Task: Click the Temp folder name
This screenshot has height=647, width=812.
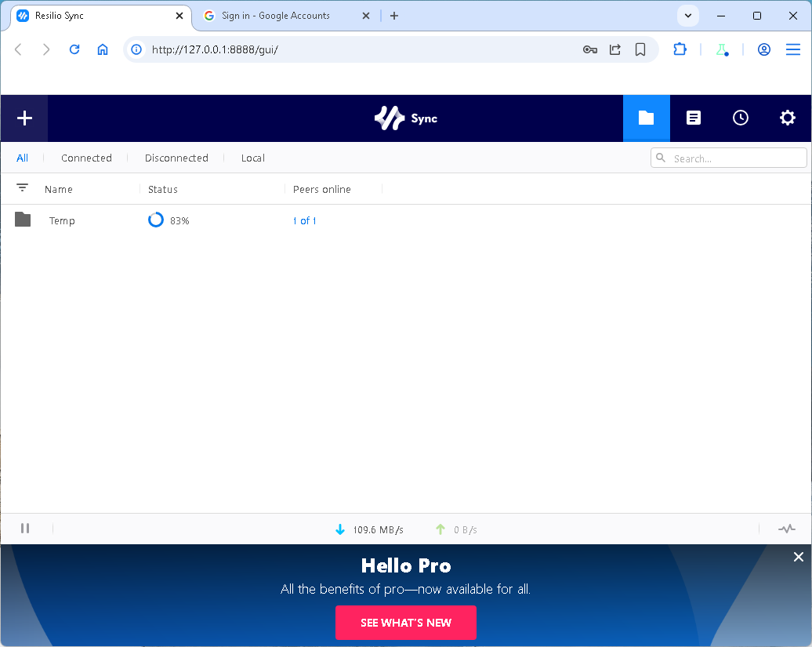Action: 62,221
